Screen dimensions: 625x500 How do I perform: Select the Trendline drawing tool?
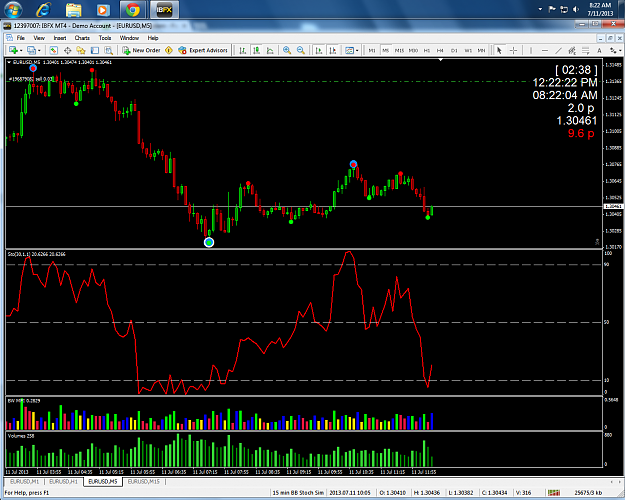(x=558, y=50)
